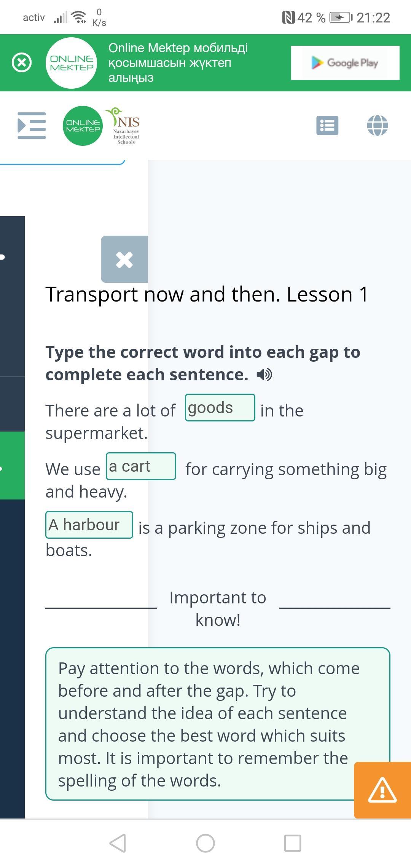Open the lesson list icon
411x868 pixels.
point(327,125)
